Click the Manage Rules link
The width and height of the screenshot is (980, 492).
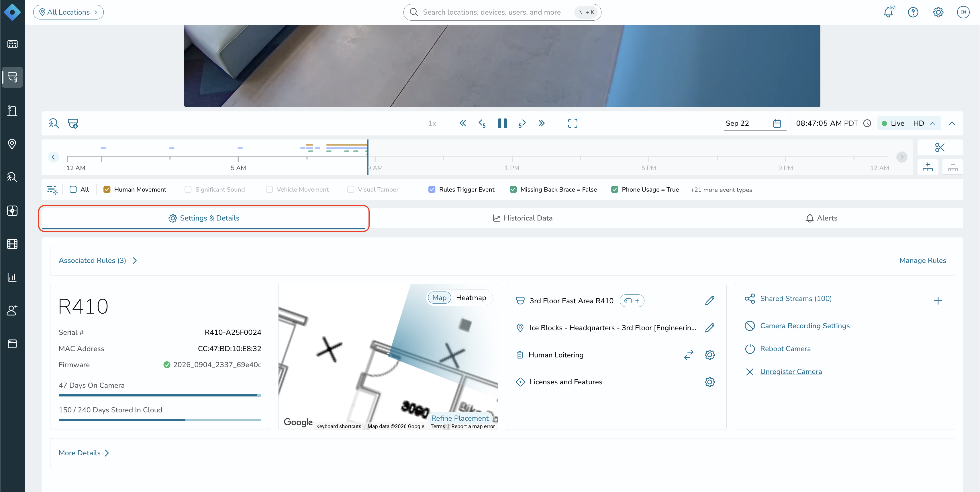[923, 260]
